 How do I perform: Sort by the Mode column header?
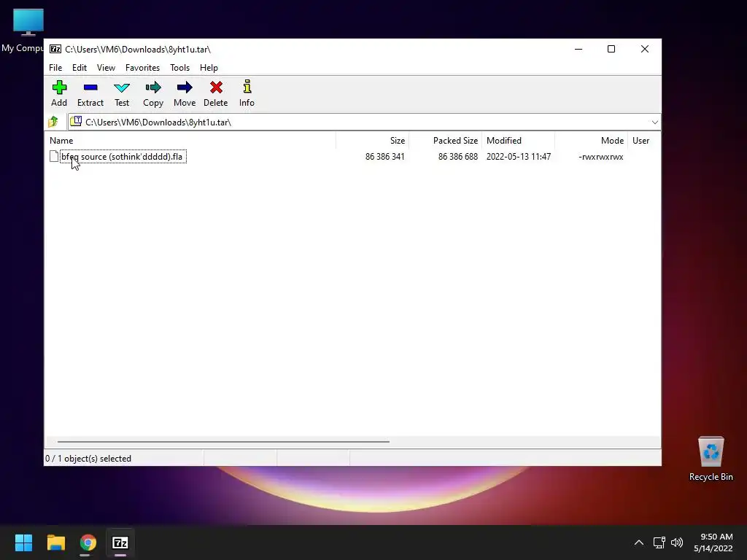(x=591, y=141)
